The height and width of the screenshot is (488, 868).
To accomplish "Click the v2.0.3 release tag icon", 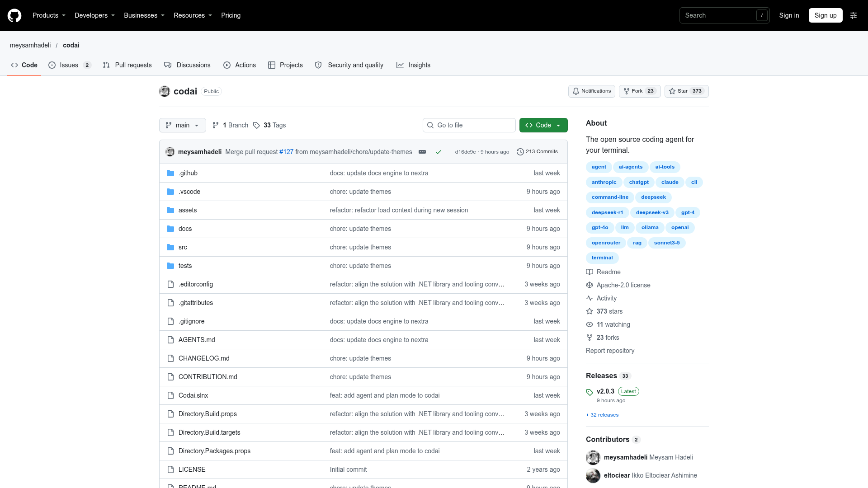I will (x=590, y=392).
